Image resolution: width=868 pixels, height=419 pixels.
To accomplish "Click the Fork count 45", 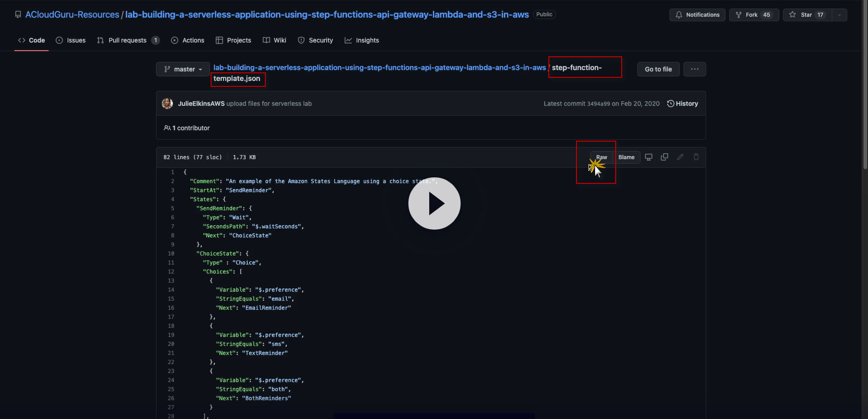I will click(x=766, y=15).
